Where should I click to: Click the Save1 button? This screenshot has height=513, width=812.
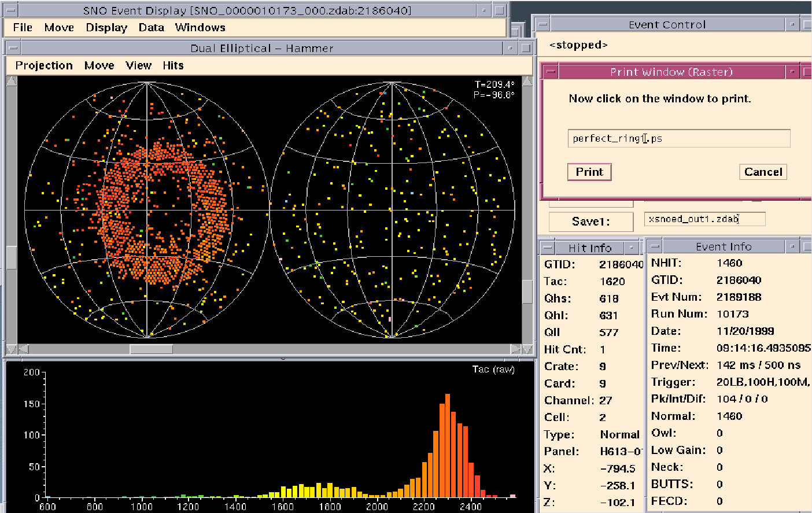point(591,221)
